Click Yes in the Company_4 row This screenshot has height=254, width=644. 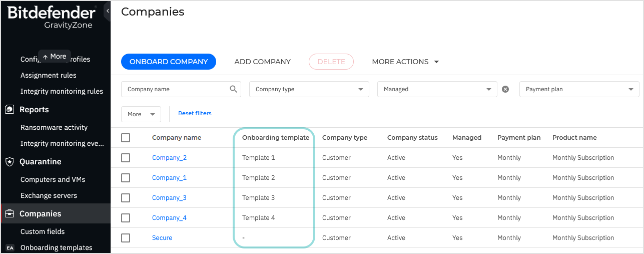pos(457,217)
